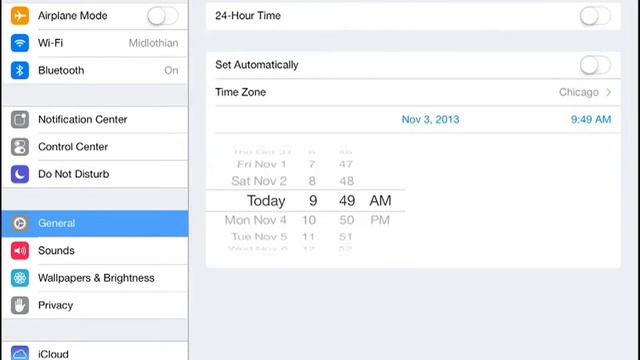Tap the Nov 3, 2013 date link

click(430, 120)
